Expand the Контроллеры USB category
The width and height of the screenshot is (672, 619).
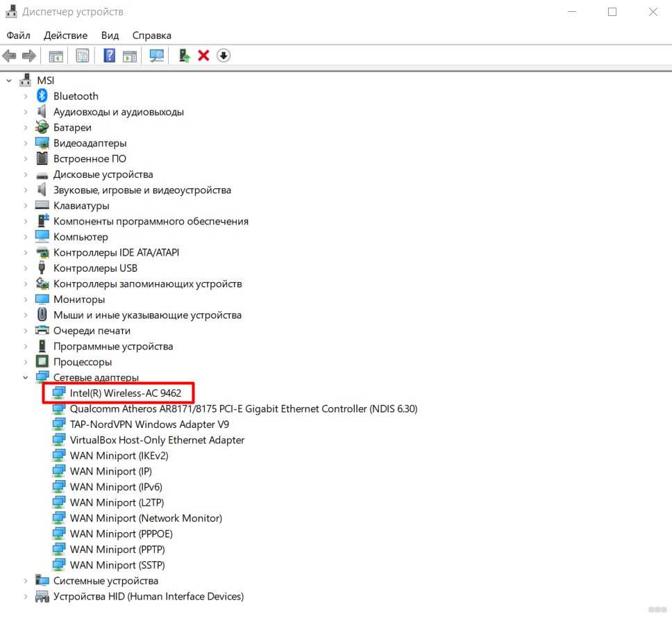pos(26,269)
